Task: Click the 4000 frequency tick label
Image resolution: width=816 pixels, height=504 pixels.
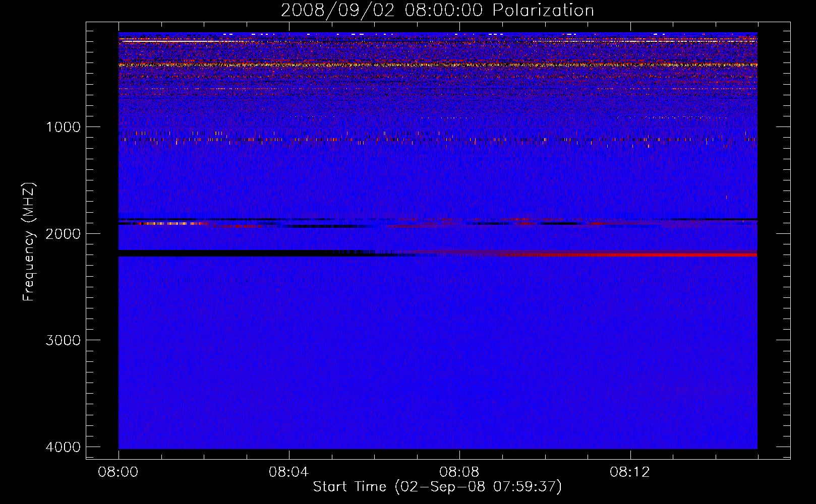Action: 63,447
